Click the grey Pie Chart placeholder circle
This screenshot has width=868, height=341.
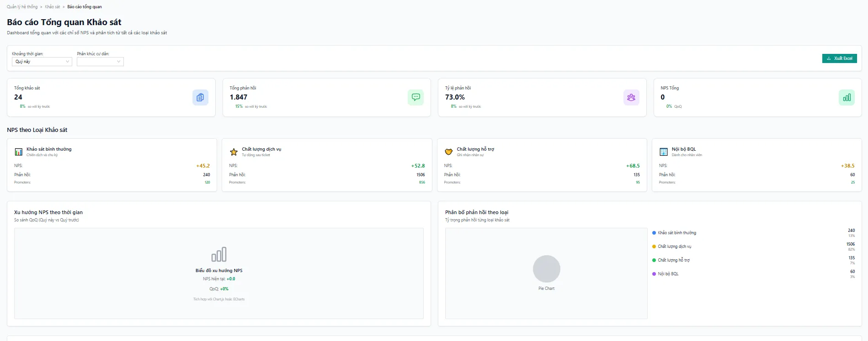546,269
